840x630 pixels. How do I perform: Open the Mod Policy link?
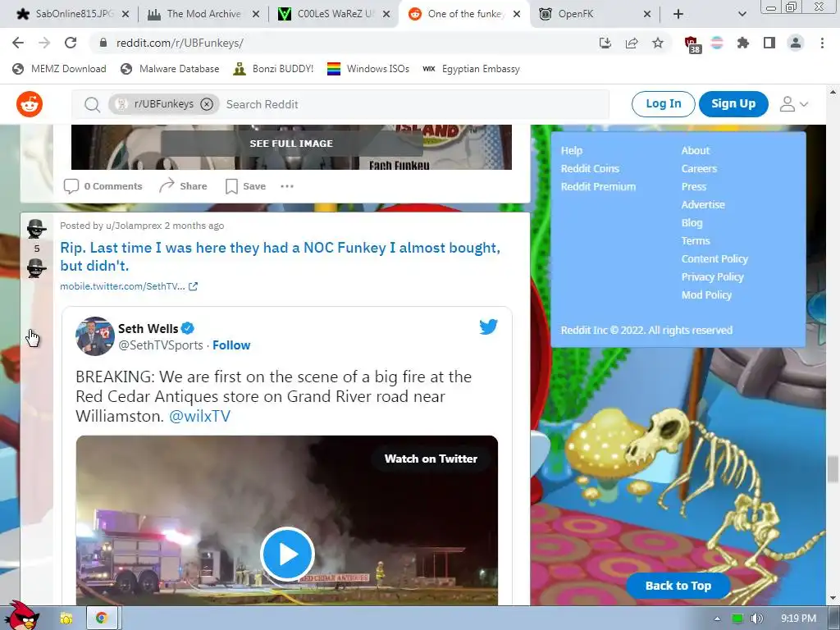706,294
